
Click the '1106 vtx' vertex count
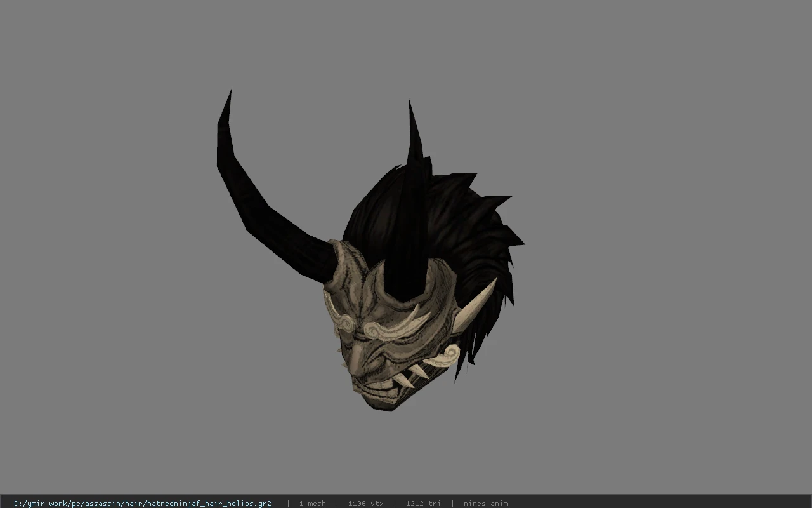pyautogui.click(x=366, y=504)
